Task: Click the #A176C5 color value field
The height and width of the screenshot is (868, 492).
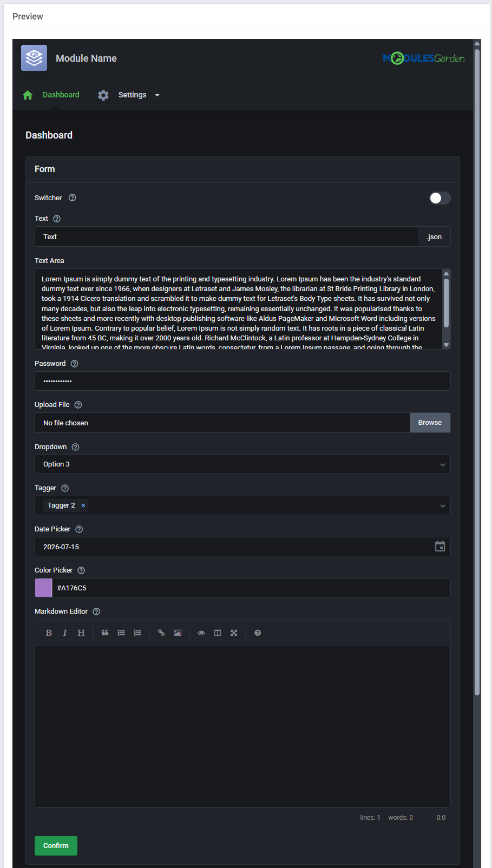Action: tap(251, 588)
